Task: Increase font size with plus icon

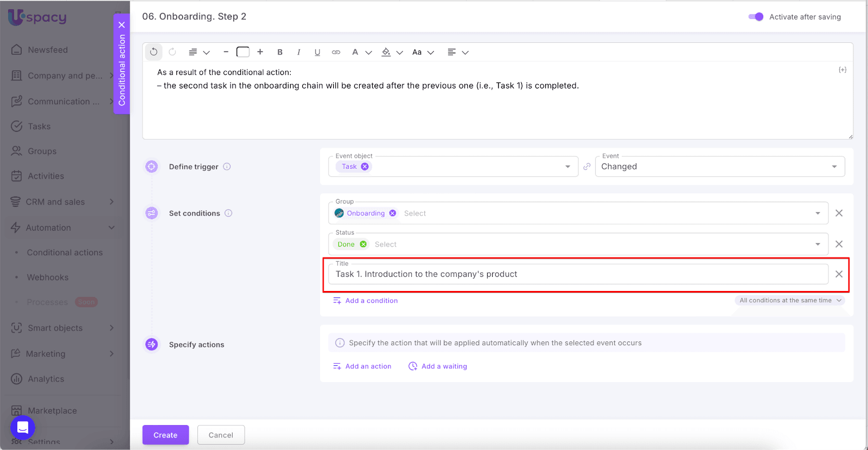Action: pyautogui.click(x=260, y=52)
